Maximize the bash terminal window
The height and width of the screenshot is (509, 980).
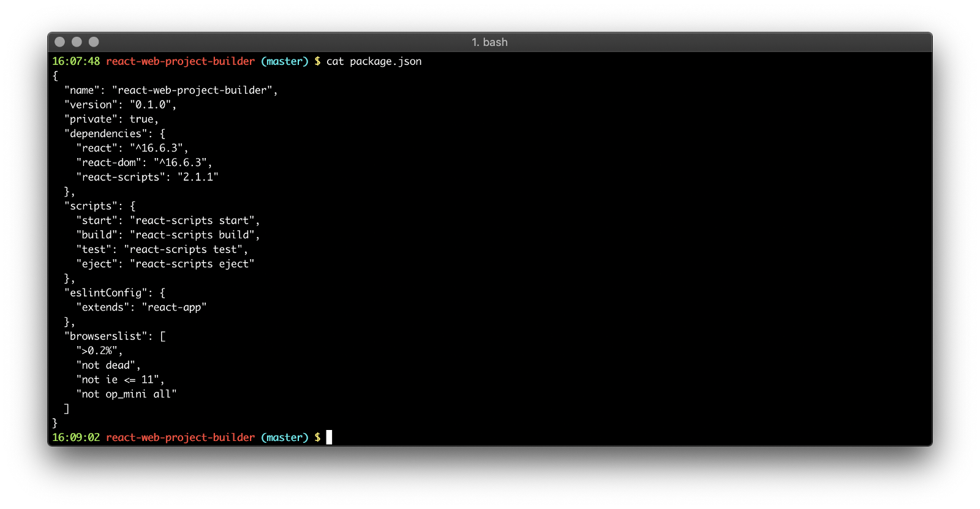click(x=94, y=42)
